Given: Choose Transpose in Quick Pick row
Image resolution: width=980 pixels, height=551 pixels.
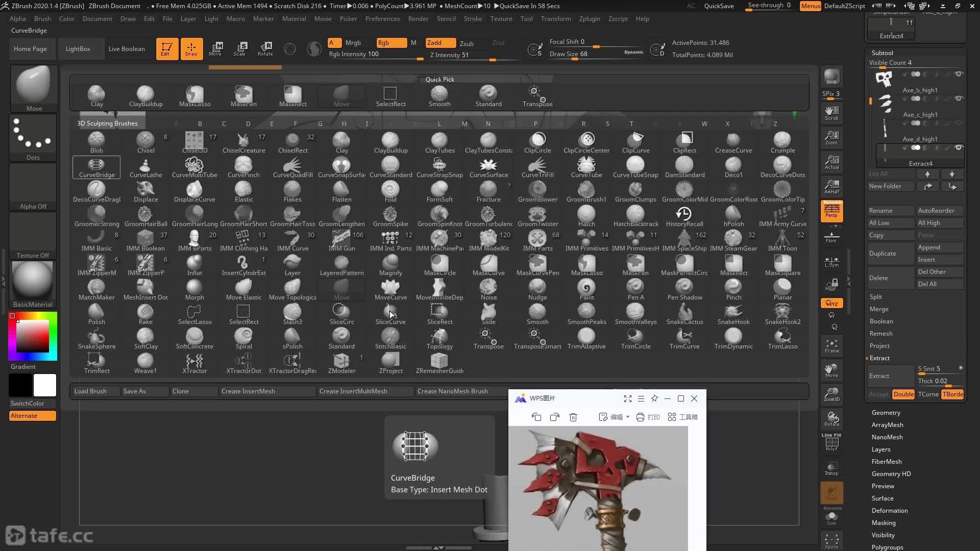Looking at the screenshot, I should 537,96.
